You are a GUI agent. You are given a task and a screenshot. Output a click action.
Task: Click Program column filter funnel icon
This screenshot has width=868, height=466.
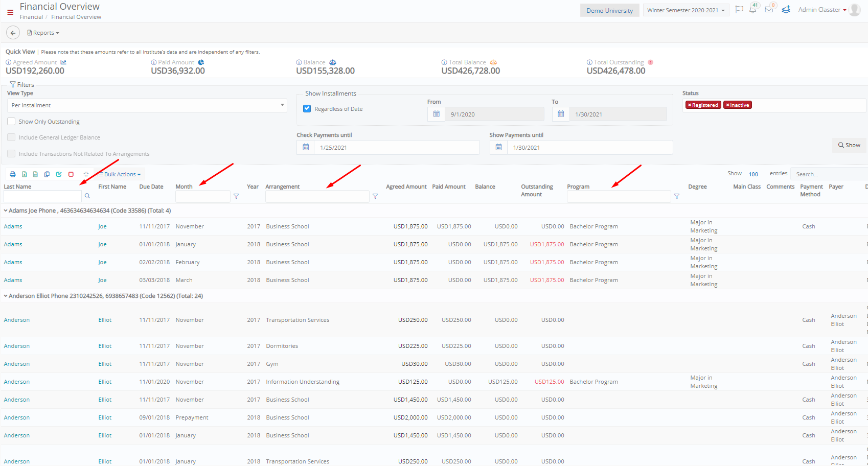[x=677, y=196]
